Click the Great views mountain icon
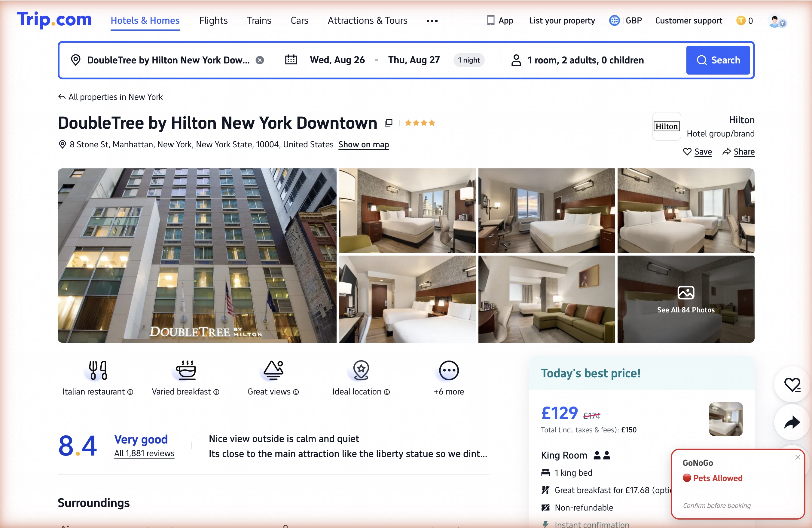This screenshot has height=528, width=812. click(x=274, y=370)
